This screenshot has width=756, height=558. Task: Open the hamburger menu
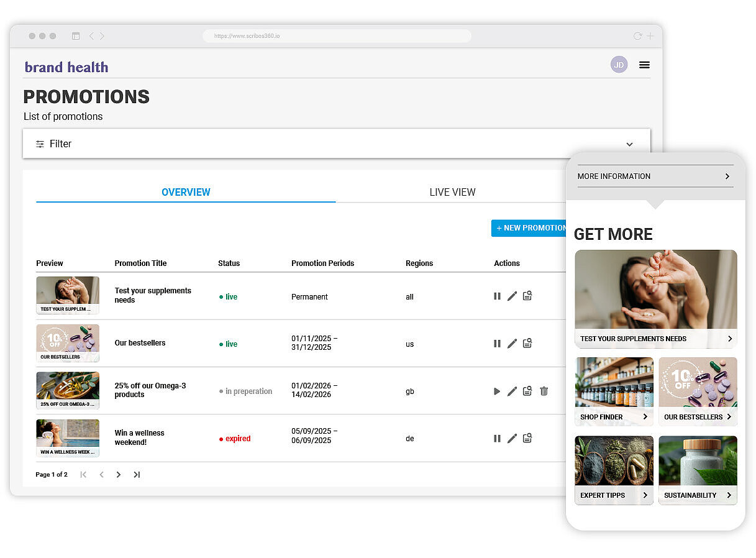tap(644, 65)
